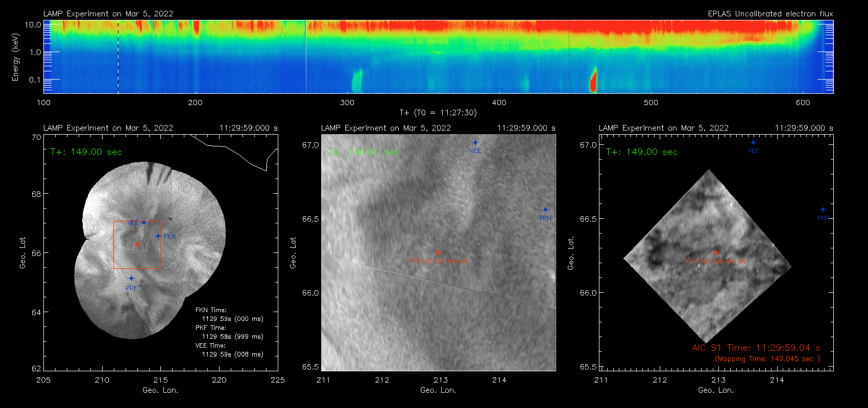Click the '11:29:59.000 s' timestamp above the zoomed all-sky panel

526,128
